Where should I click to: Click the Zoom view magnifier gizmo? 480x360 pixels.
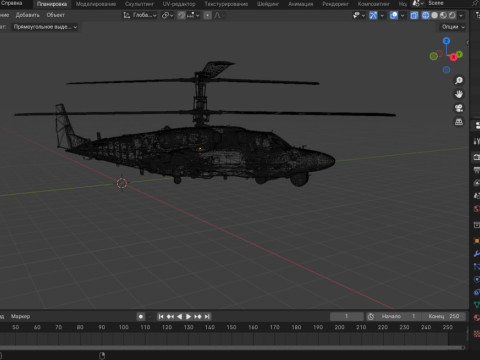pyautogui.click(x=459, y=81)
